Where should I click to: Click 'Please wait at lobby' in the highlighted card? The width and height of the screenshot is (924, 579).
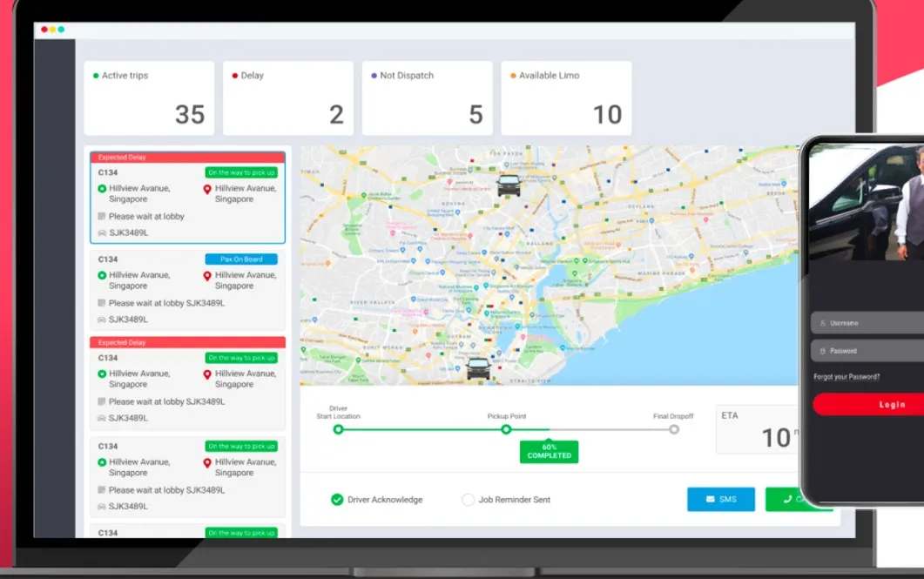pyautogui.click(x=146, y=216)
